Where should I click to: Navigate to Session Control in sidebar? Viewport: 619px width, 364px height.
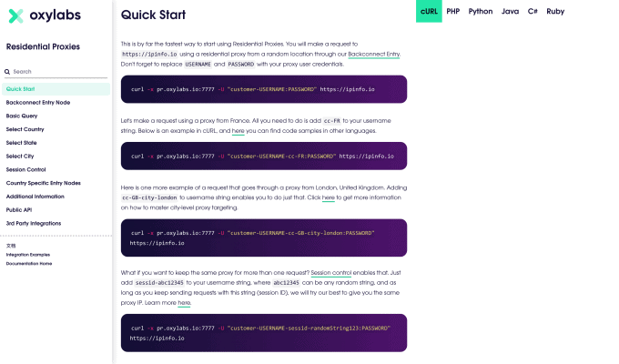pos(26,169)
